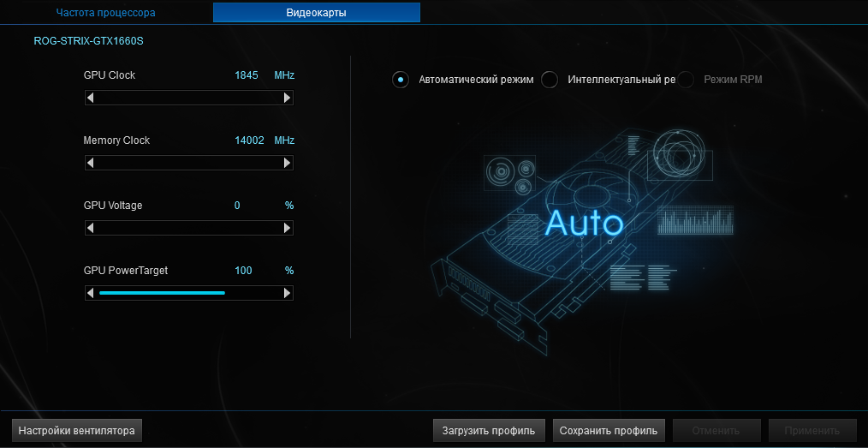Click the Memory Clock value 14002
The image size is (868, 448).
(x=249, y=140)
